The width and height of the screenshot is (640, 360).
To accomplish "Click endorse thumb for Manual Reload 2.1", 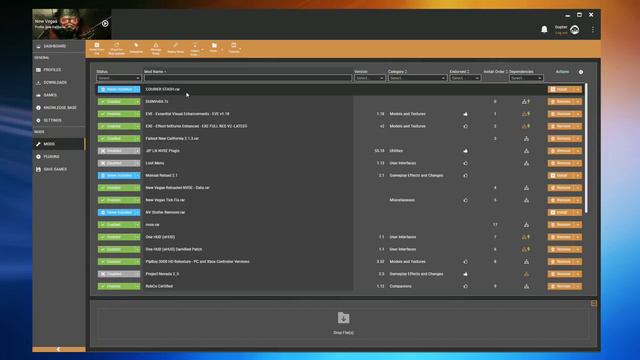I will (465, 176).
